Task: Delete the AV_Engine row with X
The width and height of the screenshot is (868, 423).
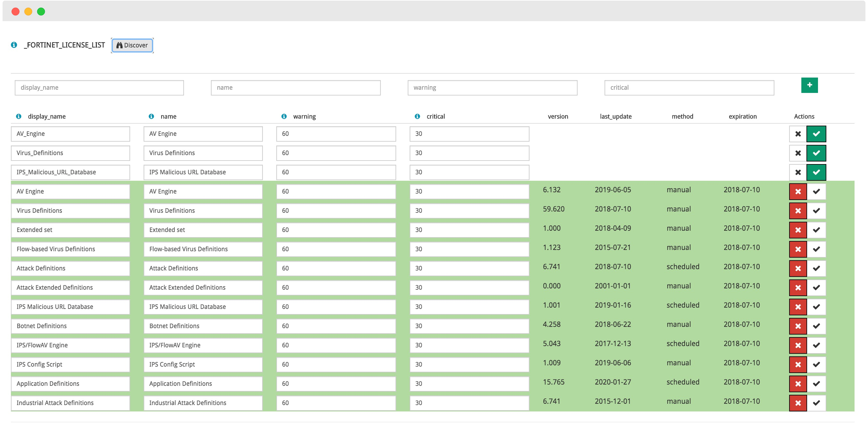Action: coord(798,134)
